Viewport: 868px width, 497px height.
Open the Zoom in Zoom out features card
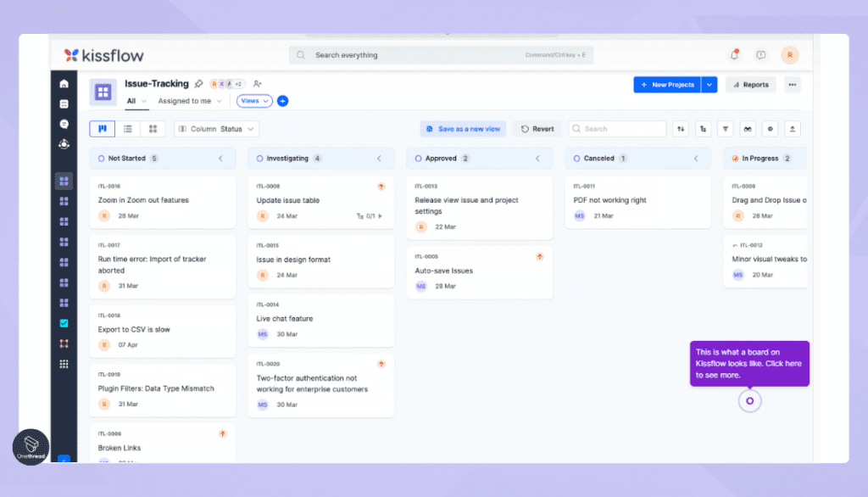coord(163,202)
